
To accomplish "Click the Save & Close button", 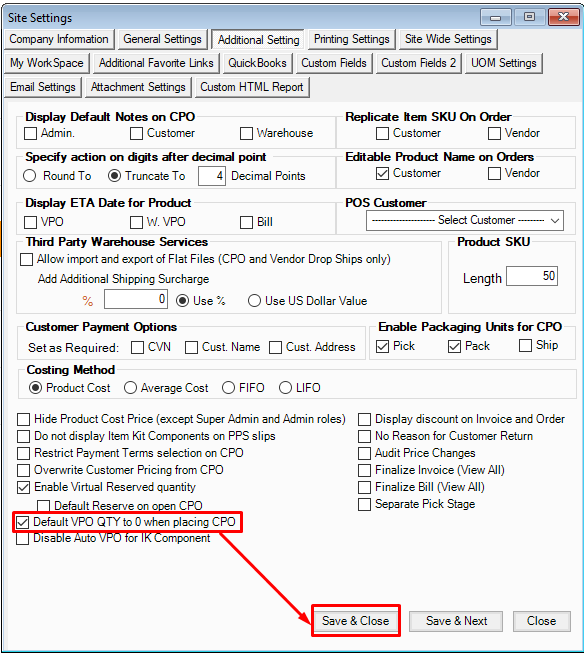I will click(x=356, y=621).
